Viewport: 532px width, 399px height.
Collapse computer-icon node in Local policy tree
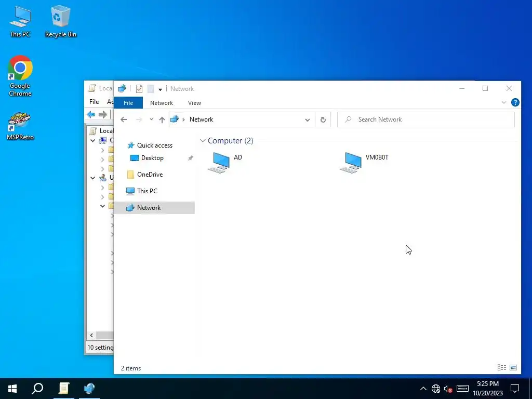(x=92, y=140)
